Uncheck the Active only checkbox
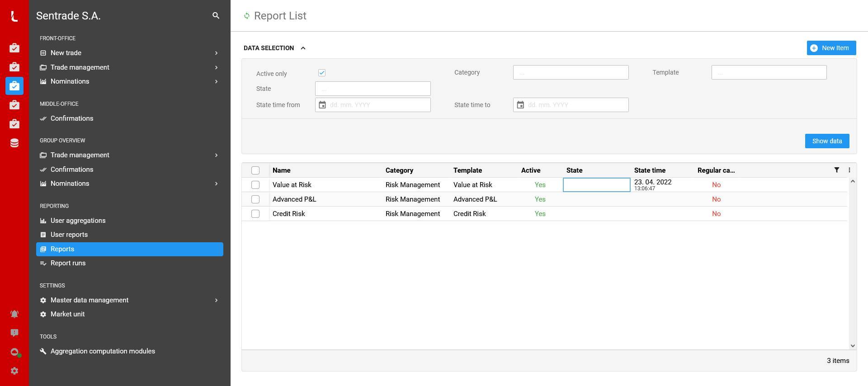Viewport: 868px width, 386px height. (x=322, y=73)
